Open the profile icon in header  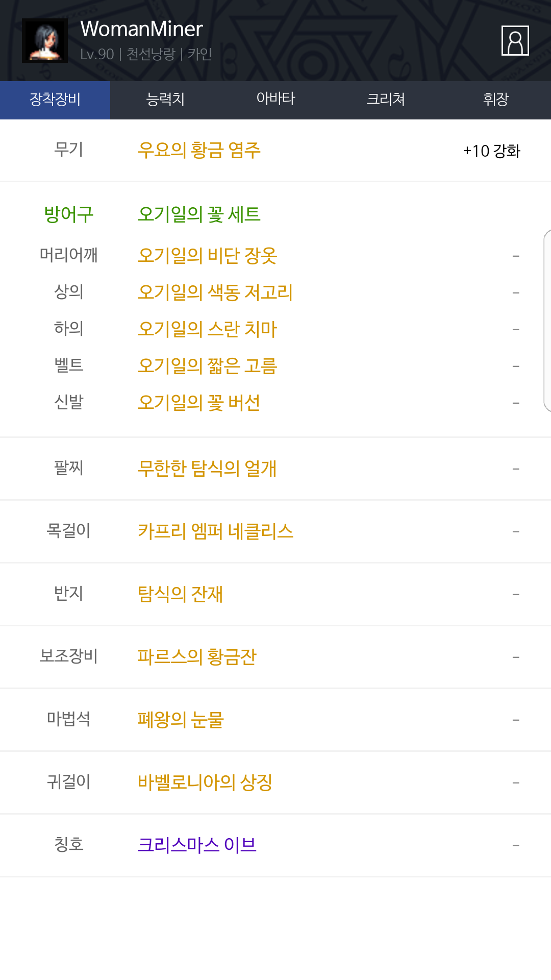point(515,40)
